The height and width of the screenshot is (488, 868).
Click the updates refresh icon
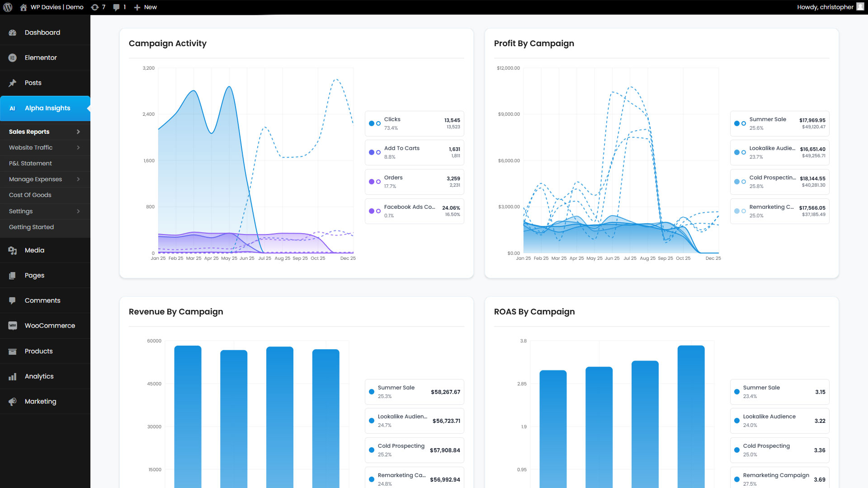click(95, 7)
